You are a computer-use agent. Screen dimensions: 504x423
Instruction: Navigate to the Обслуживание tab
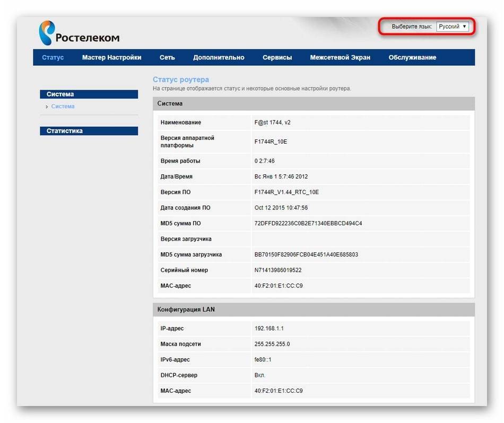[412, 57]
